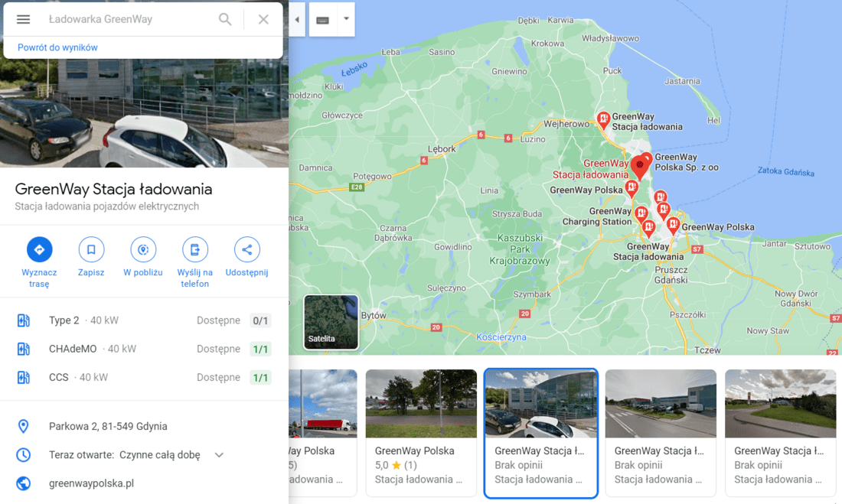This screenshot has height=504, width=842.
Task: Click the Wyznacz trasę directions icon
Action: [39, 249]
